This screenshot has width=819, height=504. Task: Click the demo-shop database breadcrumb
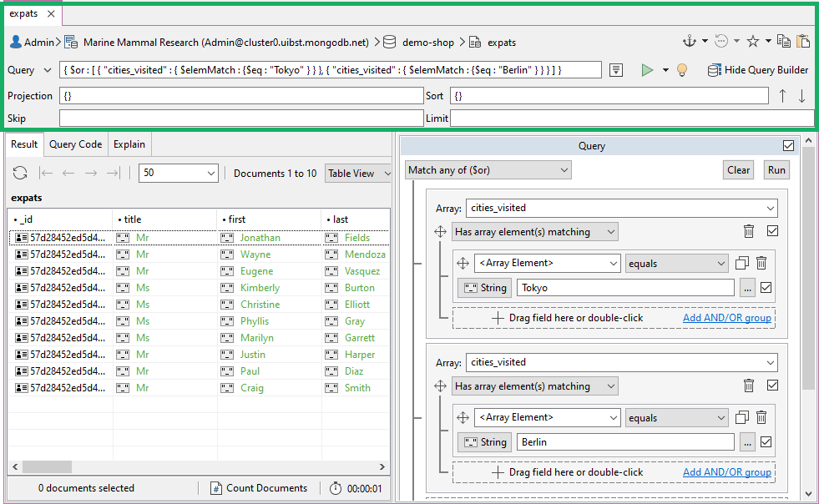click(427, 43)
